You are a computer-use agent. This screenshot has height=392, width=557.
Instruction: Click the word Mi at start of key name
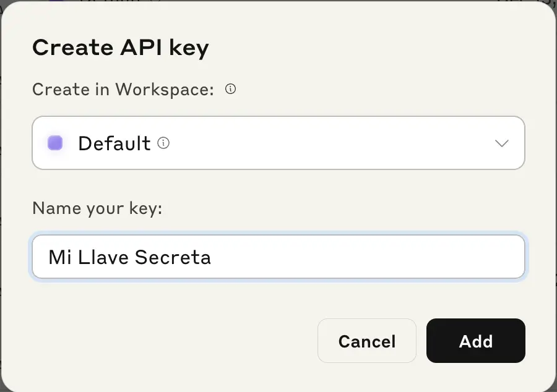[x=60, y=257]
